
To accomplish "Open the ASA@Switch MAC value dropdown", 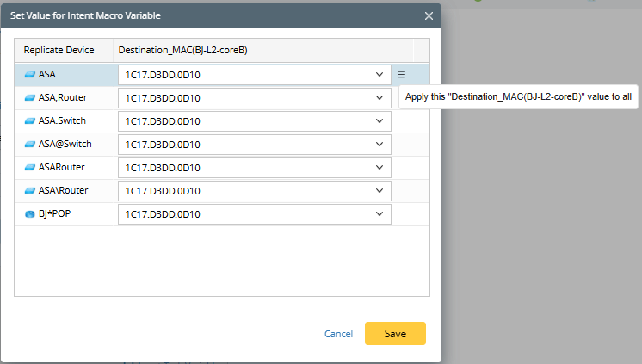I will (380, 145).
